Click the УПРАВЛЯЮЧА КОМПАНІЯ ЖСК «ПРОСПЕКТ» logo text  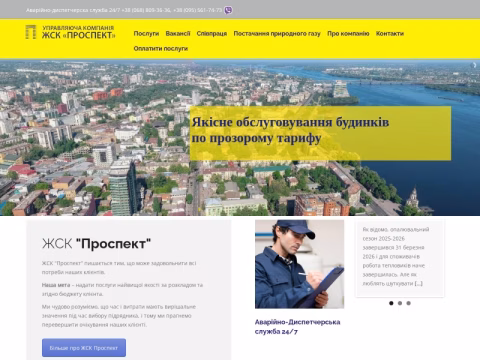(x=79, y=32)
